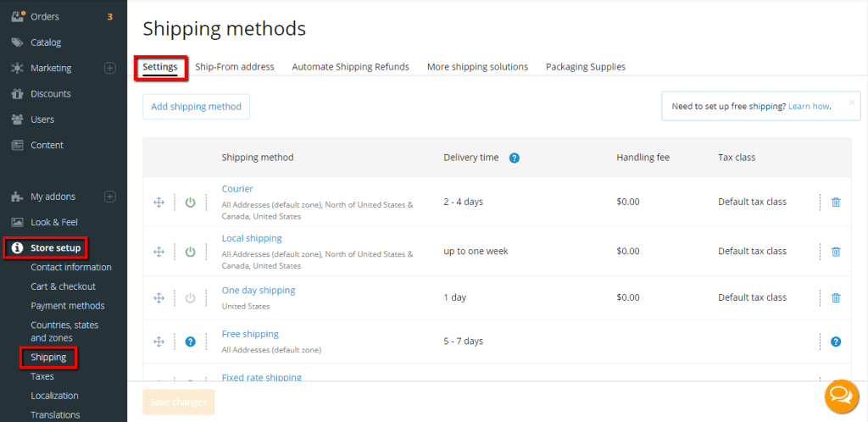This screenshot has height=422, width=868.
Task: Click the Discounts gift icon
Action: pyautogui.click(x=18, y=94)
